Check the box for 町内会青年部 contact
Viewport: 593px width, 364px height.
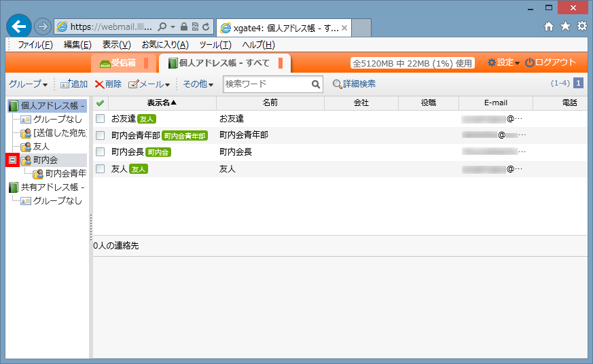[101, 135]
